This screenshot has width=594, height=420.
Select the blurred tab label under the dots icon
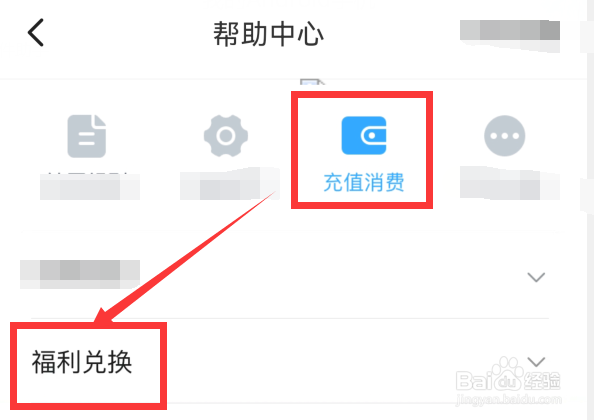(x=510, y=183)
